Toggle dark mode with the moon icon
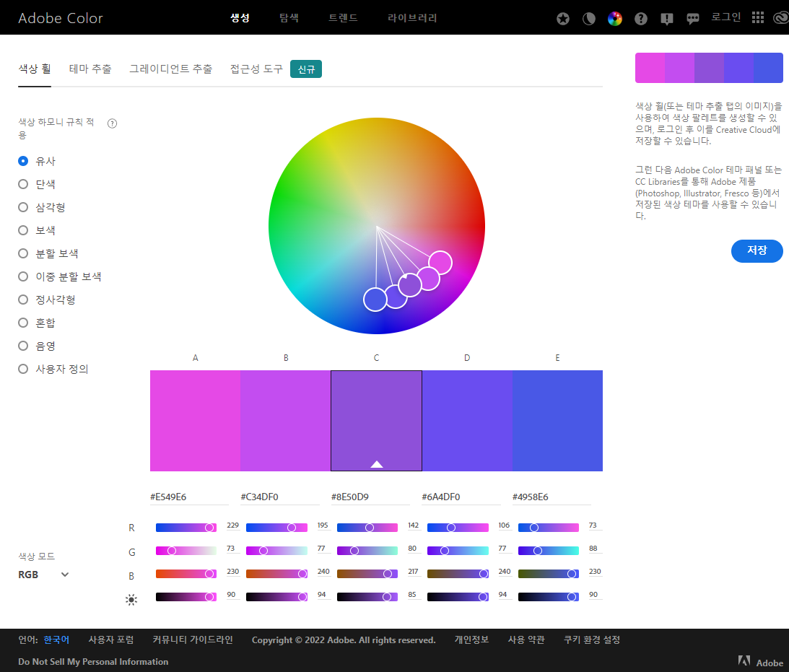Image resolution: width=789 pixels, height=672 pixels. [x=589, y=19]
